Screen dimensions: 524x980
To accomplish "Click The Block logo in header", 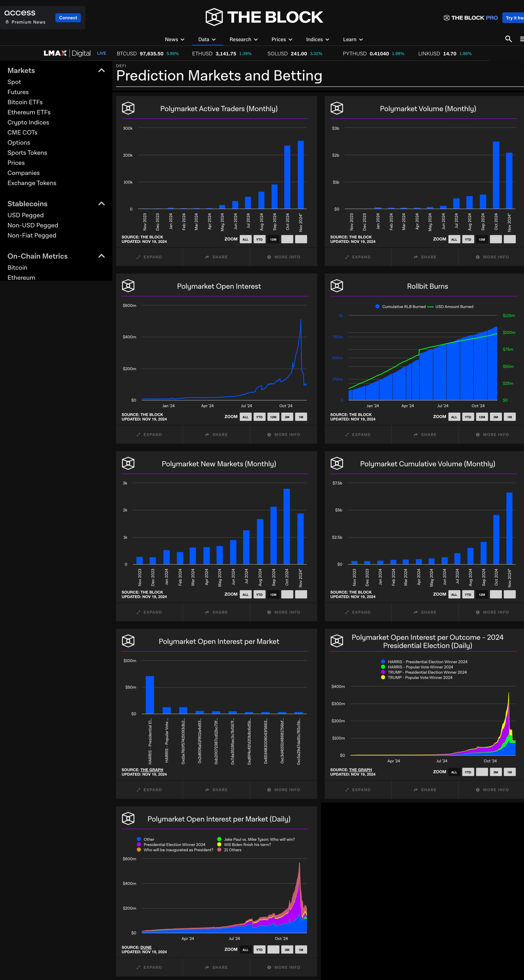I will (264, 17).
